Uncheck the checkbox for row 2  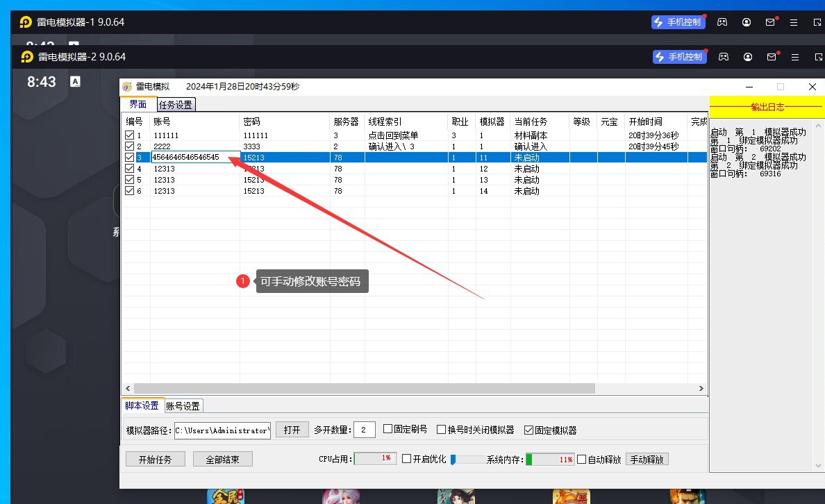129,146
